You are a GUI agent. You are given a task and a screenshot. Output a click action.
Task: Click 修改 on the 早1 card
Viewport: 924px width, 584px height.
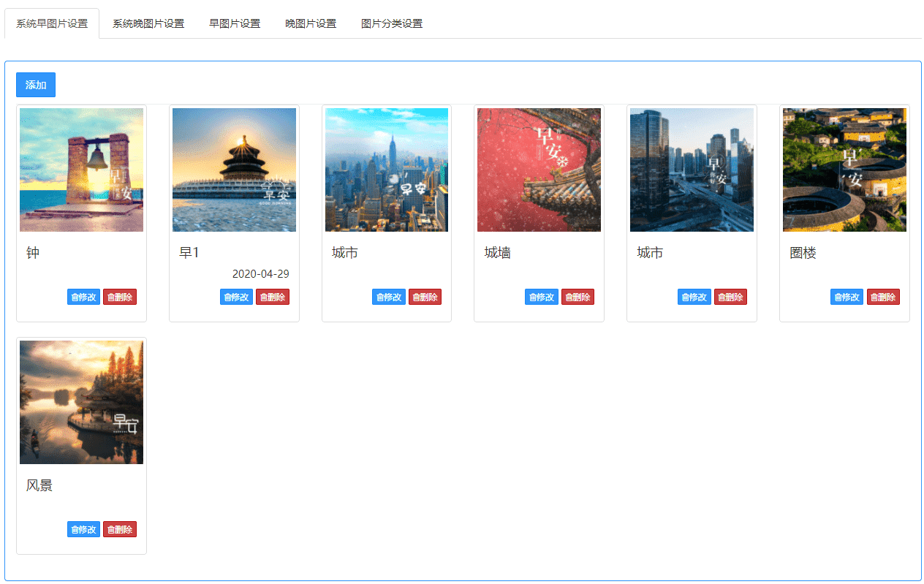236,297
